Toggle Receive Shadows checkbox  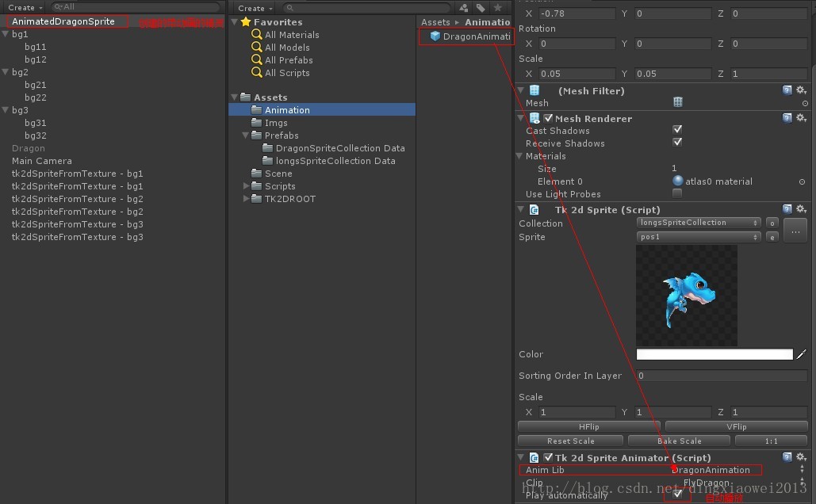coord(677,142)
